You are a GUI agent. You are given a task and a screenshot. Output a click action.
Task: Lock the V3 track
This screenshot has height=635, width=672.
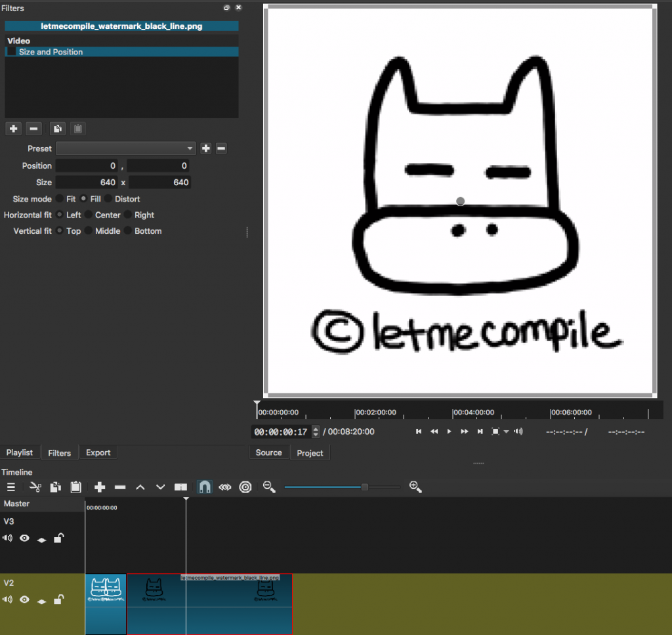click(58, 538)
